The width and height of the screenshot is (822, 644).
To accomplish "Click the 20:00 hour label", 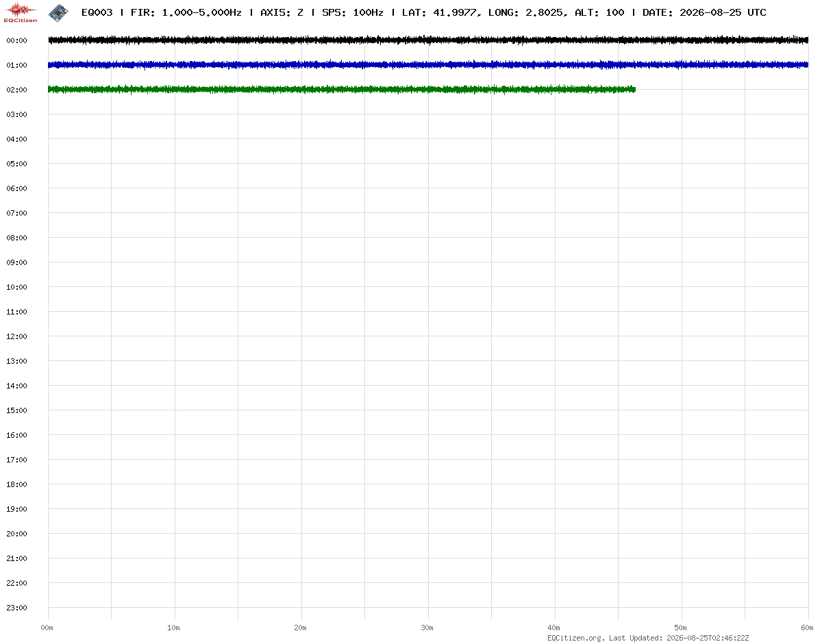I will 16,534.
